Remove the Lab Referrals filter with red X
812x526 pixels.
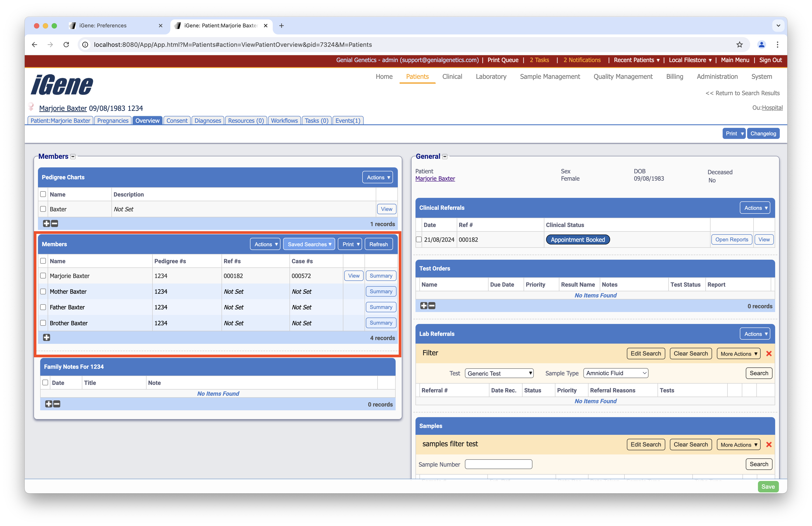[769, 354]
